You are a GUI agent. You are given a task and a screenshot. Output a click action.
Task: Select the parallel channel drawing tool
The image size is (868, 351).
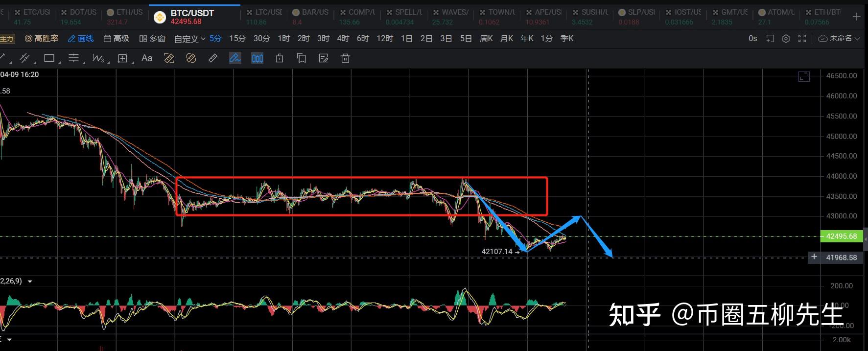tap(24, 58)
